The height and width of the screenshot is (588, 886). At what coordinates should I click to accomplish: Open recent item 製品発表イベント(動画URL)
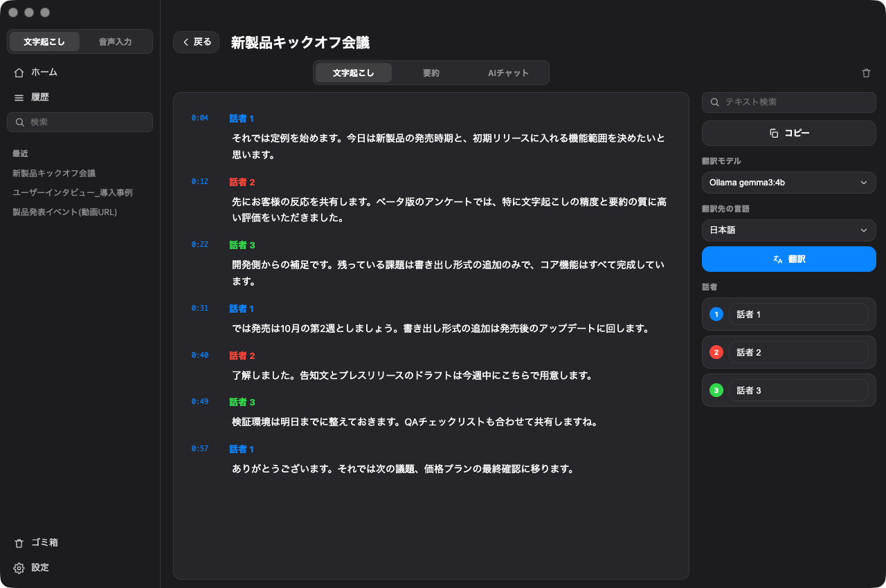[x=65, y=212]
